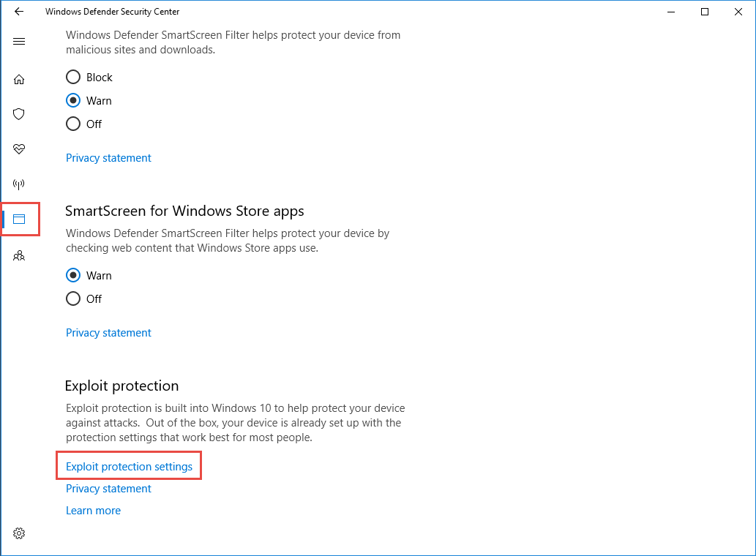The width and height of the screenshot is (756, 556).
Task: Expand the hamburger navigation menu
Action: click(x=19, y=42)
